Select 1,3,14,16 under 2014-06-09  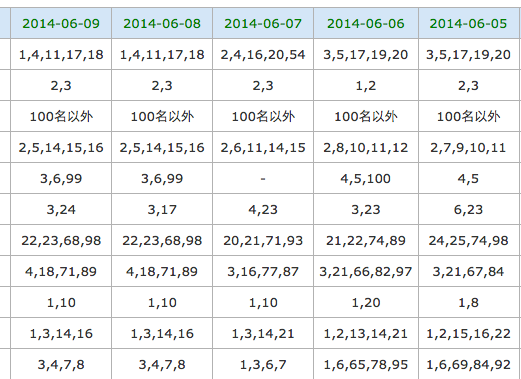pos(61,333)
